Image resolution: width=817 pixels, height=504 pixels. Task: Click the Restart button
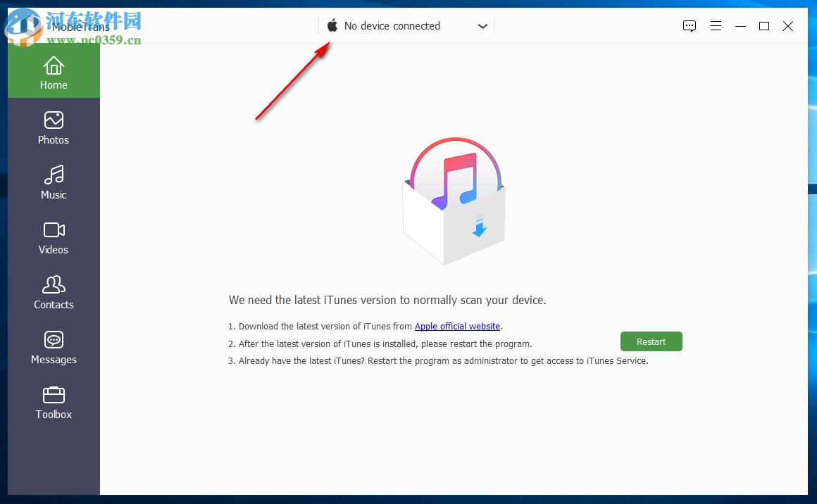[x=651, y=341]
